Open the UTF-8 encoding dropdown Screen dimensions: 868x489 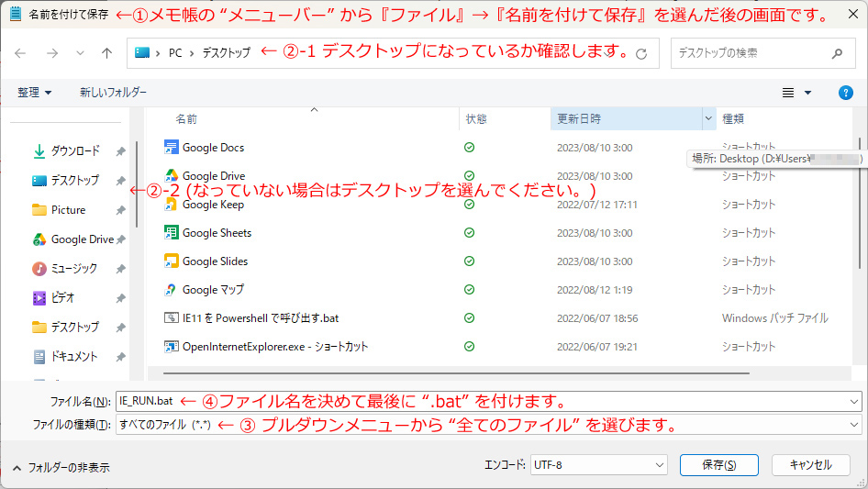point(599,465)
